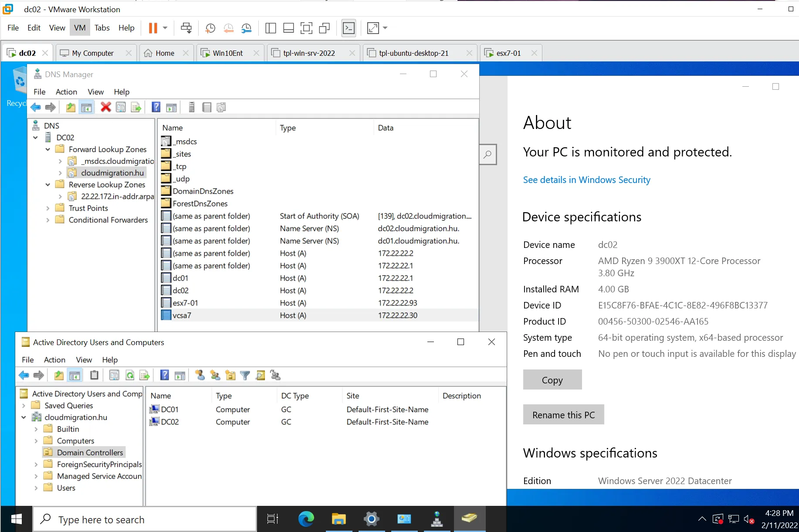
Task: Toggle the VMware library sidebar view
Action: pyautogui.click(x=271, y=28)
